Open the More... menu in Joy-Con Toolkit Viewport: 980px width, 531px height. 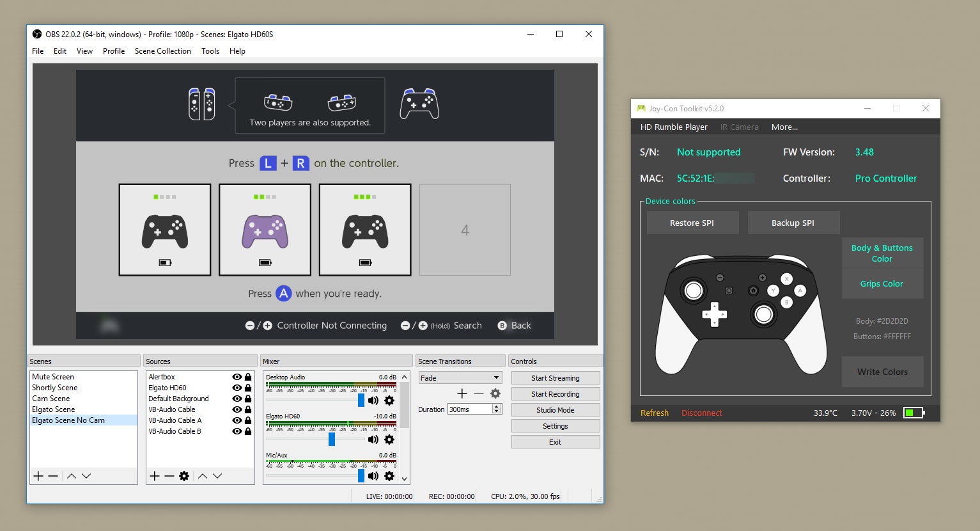(x=784, y=127)
